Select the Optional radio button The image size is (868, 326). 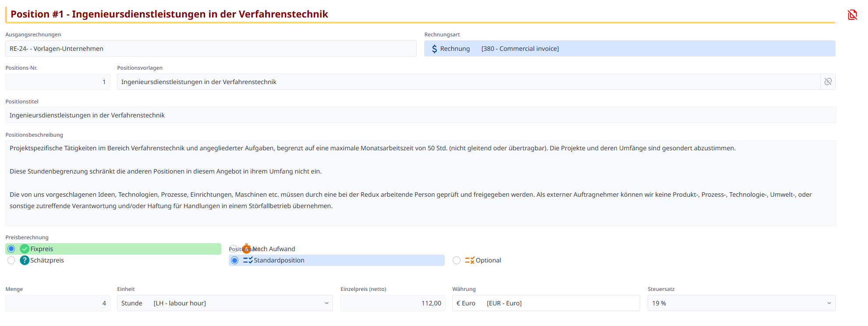[457, 260]
